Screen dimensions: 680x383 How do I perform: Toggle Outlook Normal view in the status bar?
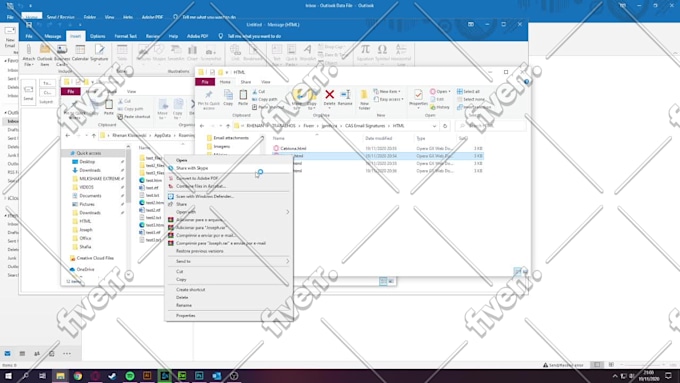[x=597, y=365]
